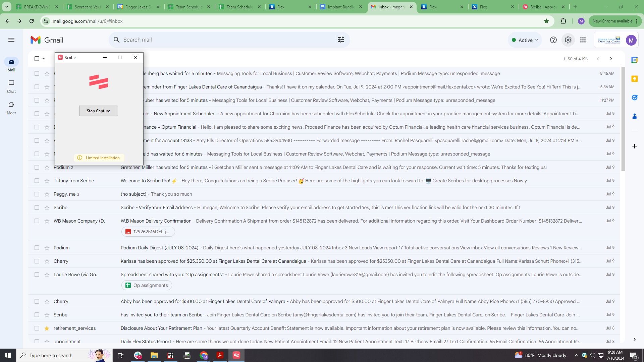Image resolution: width=644 pixels, height=362 pixels.
Task: Expand the Gmail main menu hamburger
Action: coord(11,40)
